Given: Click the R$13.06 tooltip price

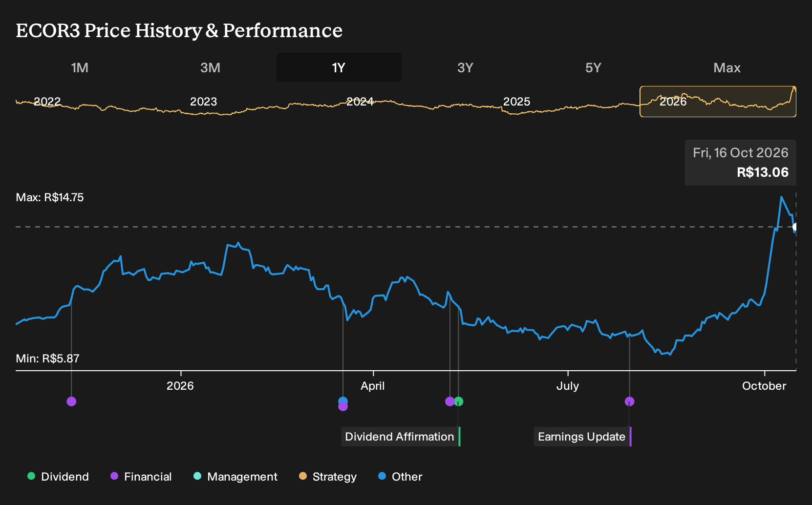Looking at the screenshot, I should (763, 172).
